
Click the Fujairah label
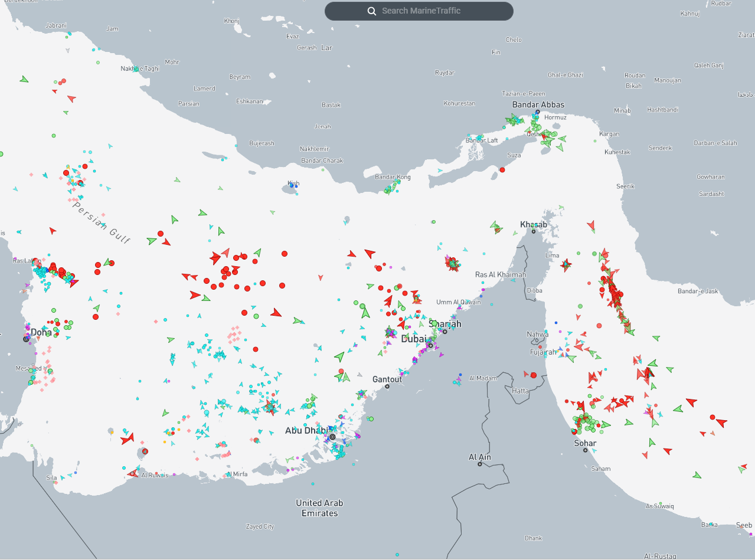tap(543, 352)
